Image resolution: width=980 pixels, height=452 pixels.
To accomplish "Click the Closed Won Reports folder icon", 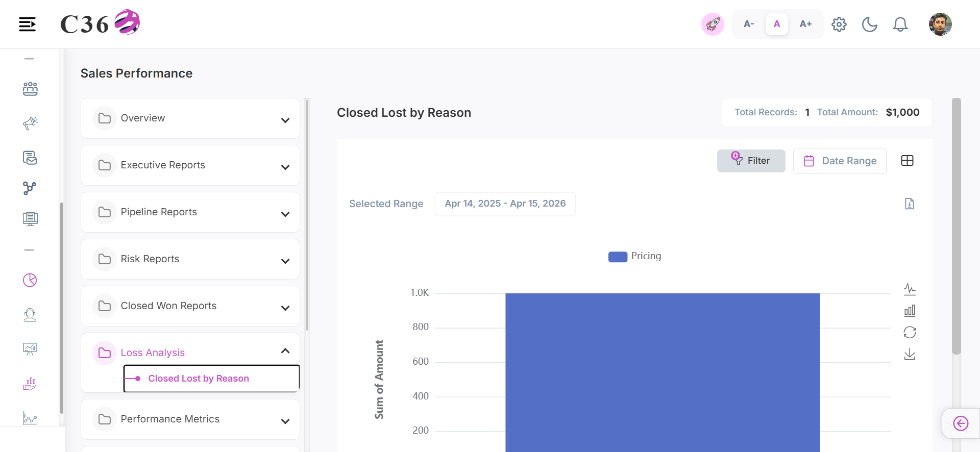I will click(105, 306).
